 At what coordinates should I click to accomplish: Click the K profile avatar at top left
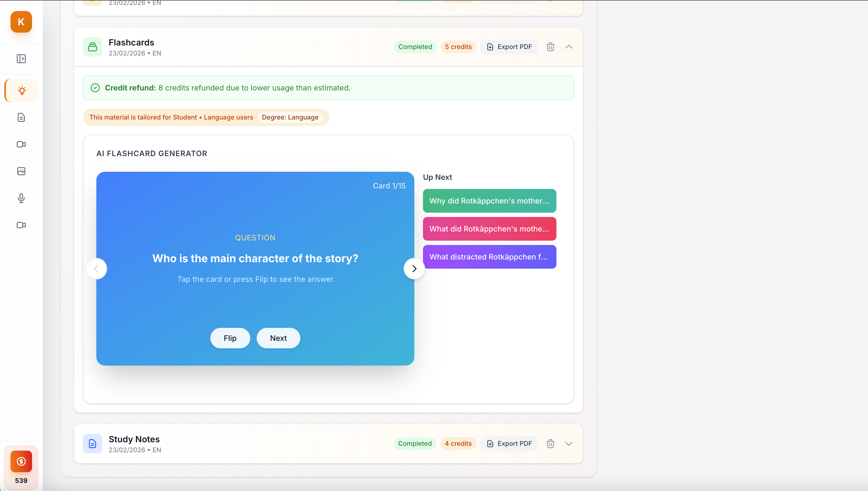point(21,22)
